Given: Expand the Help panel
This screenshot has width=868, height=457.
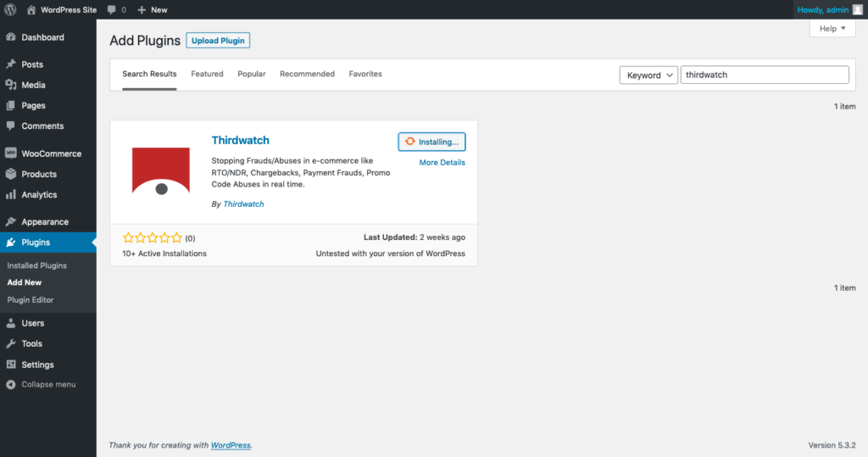Looking at the screenshot, I should point(832,29).
